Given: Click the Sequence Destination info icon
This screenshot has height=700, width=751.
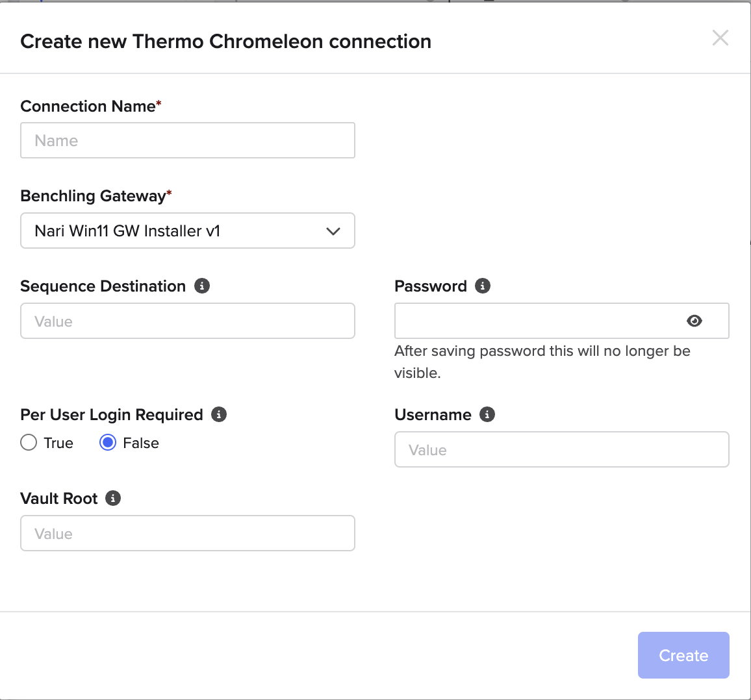Looking at the screenshot, I should (201, 286).
